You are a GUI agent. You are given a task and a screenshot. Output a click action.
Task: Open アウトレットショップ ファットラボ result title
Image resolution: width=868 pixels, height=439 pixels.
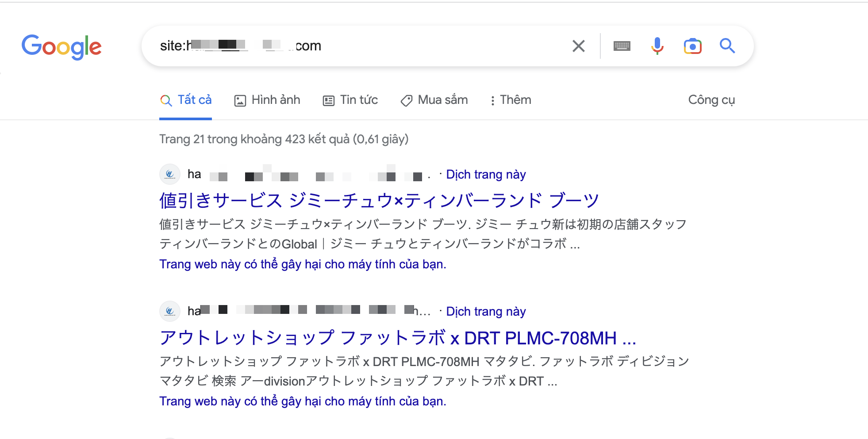coord(398,338)
